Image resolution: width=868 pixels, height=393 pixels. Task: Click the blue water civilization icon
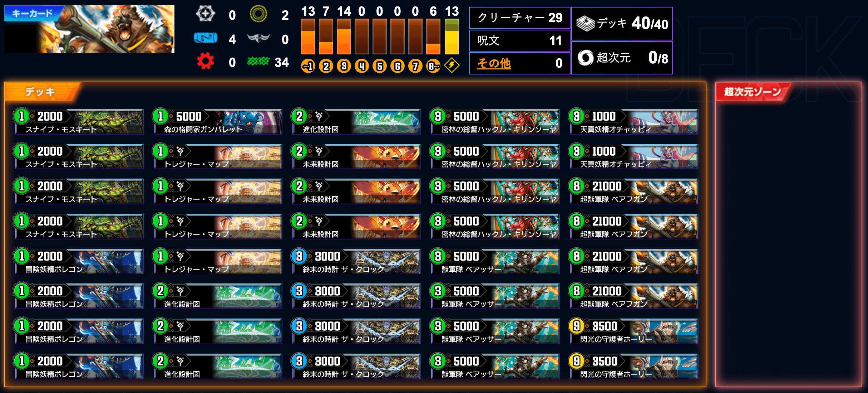(206, 38)
